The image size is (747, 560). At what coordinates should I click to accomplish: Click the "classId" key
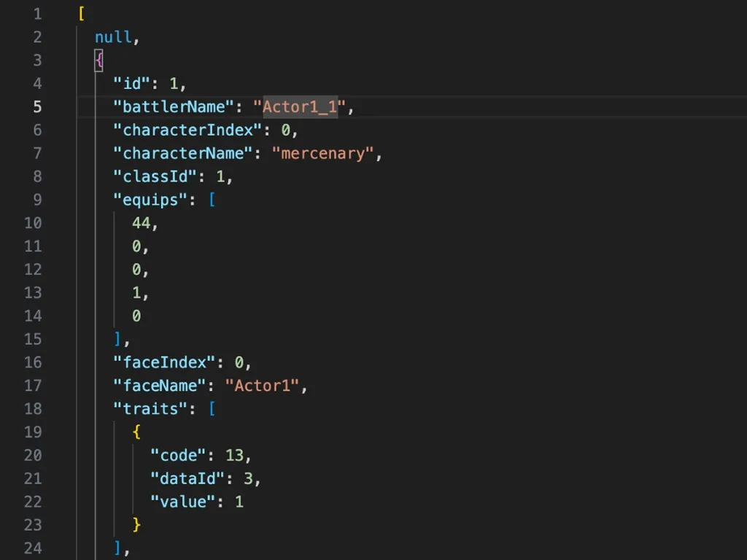(x=155, y=176)
